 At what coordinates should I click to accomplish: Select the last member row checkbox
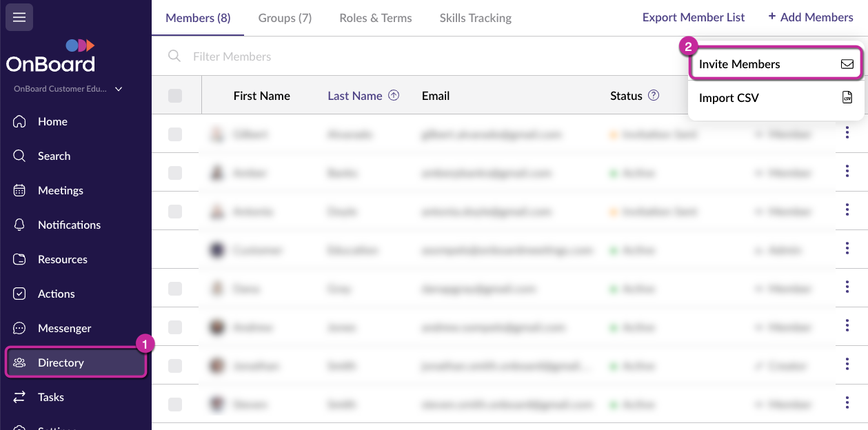pos(175,405)
